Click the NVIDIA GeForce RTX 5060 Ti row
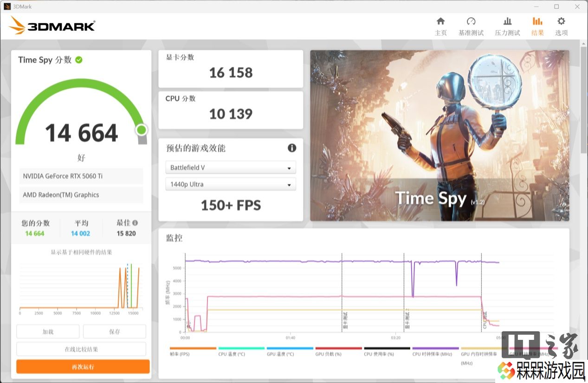 tap(81, 176)
